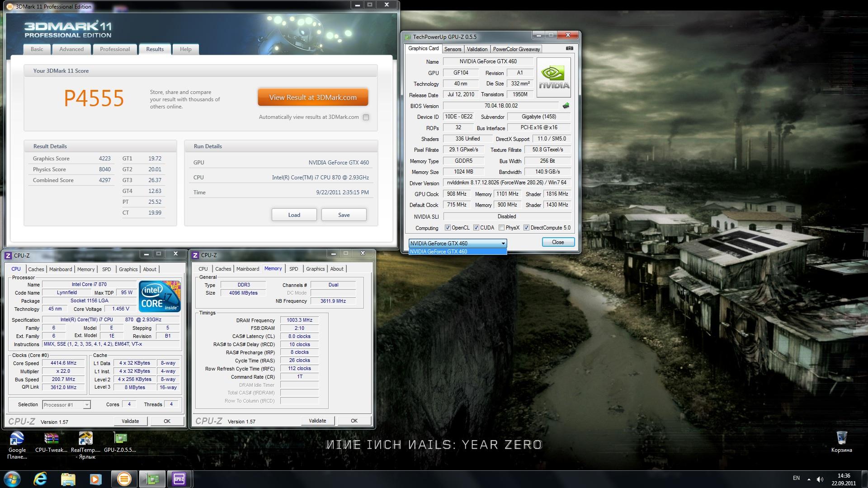This screenshot has width=868, height=488.
Task: Click the right CPU-Z window title icon
Action: (195, 255)
